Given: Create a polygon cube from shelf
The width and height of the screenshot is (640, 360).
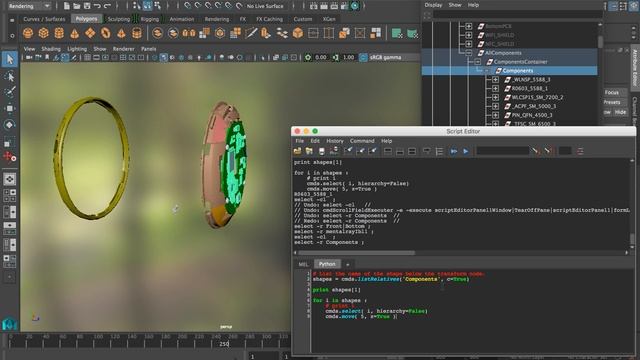Looking at the screenshot, I should pos(44,33).
